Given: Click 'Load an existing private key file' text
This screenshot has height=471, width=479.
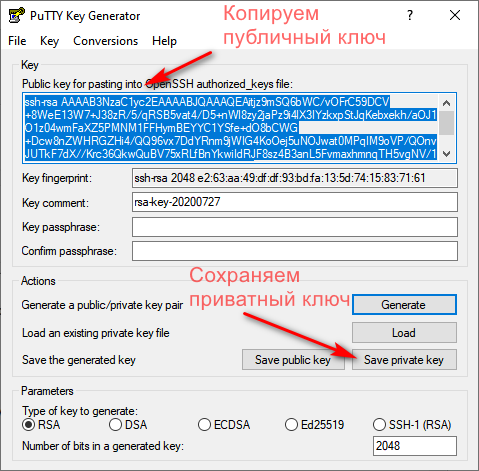Looking at the screenshot, I should (96, 333).
